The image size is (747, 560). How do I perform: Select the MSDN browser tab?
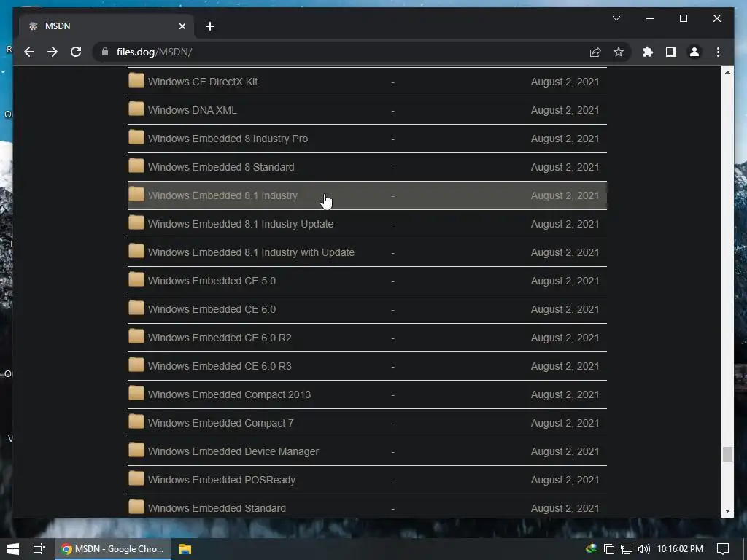tap(107, 26)
